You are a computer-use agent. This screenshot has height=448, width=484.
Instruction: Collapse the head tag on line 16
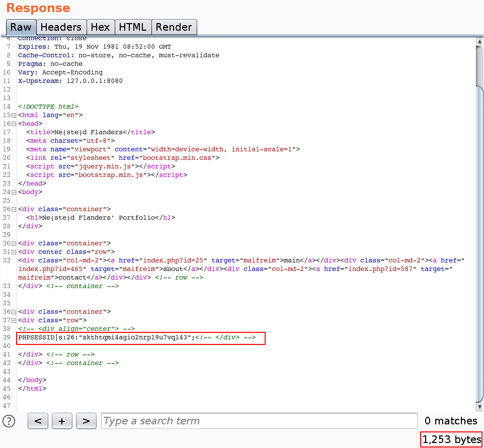click(14, 124)
